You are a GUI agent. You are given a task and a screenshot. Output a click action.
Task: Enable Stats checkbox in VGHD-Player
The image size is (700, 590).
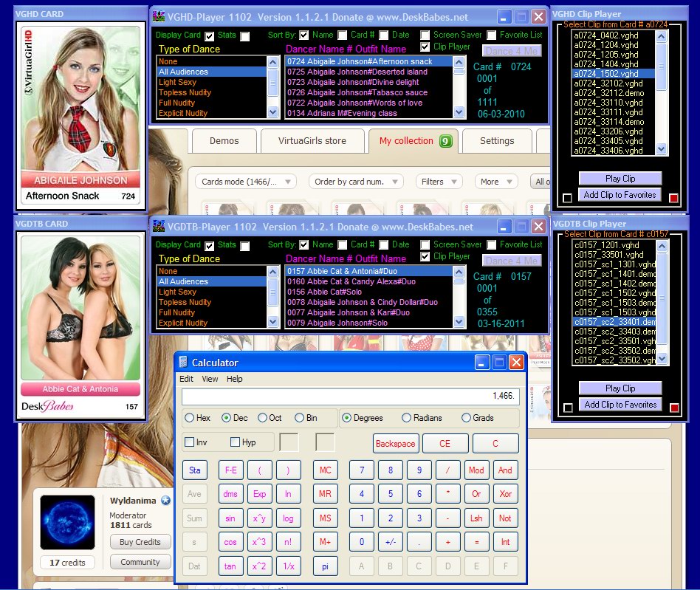click(244, 36)
